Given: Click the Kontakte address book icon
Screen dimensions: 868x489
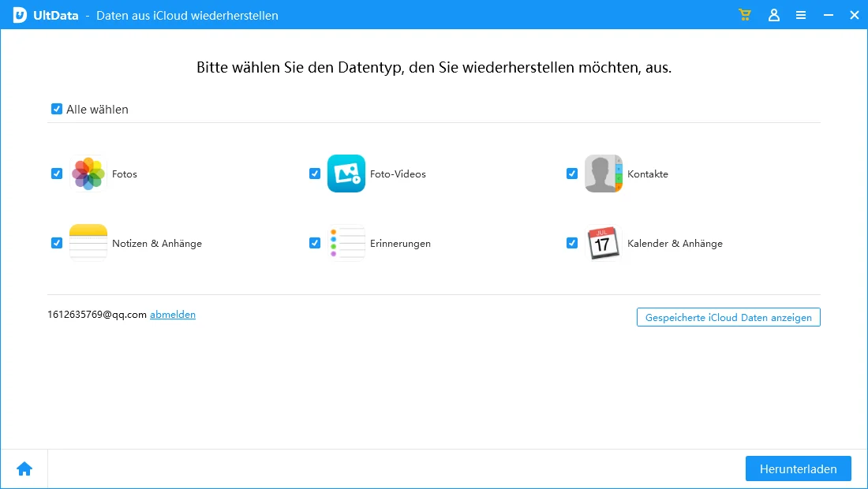Looking at the screenshot, I should (604, 174).
